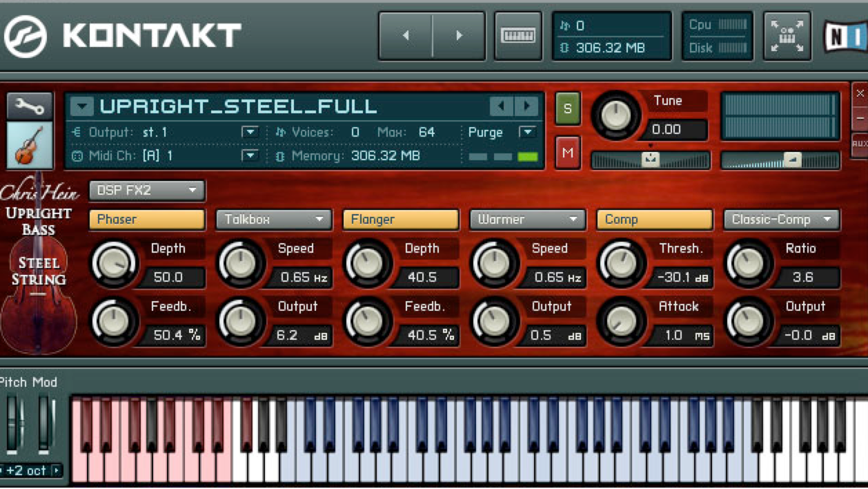The width and height of the screenshot is (868, 489).
Task: Click the upright bass instrument icon
Action: tap(30, 146)
